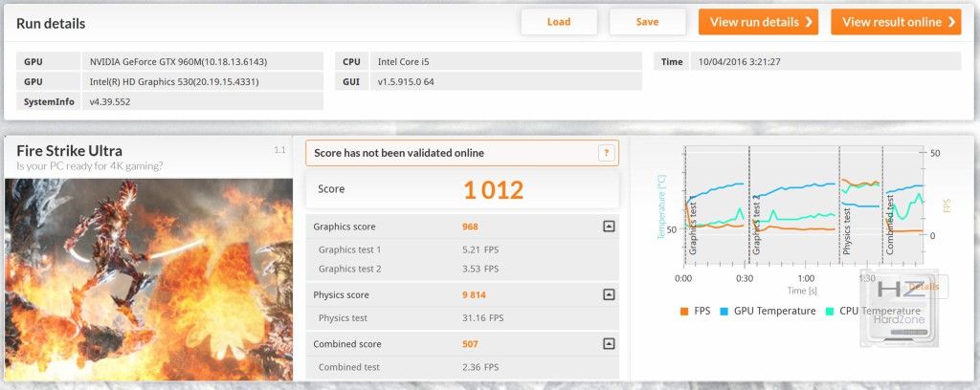Click the Combined score value 507
Viewport: 980px width, 390px height.
pyautogui.click(x=470, y=344)
